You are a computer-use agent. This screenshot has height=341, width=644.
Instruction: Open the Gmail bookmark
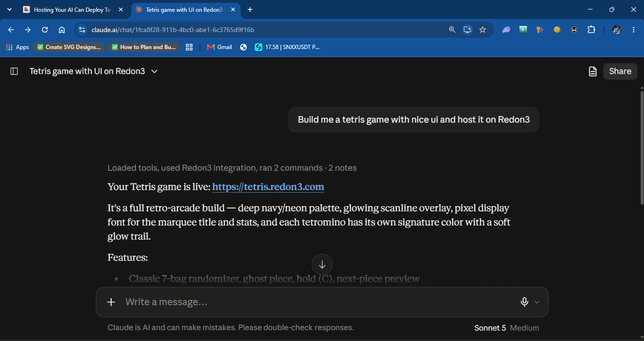pyautogui.click(x=219, y=47)
